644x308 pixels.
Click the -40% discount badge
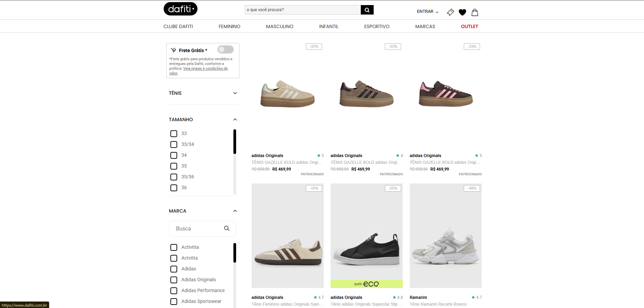pos(472,188)
